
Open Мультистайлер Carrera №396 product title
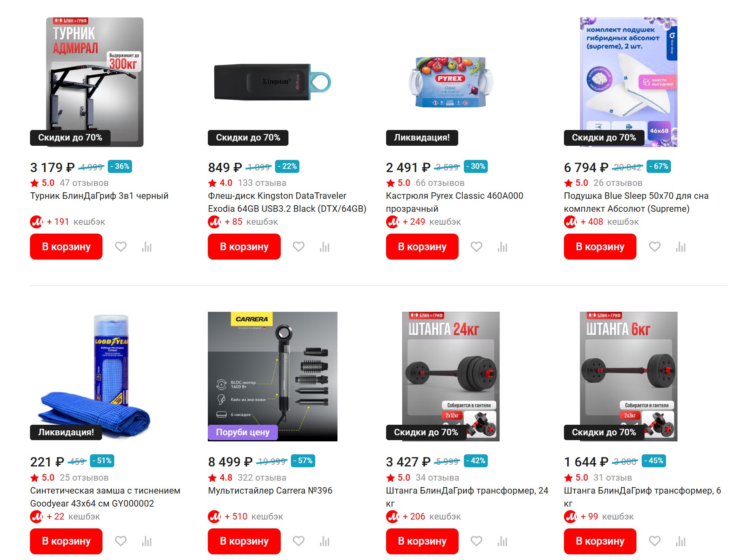(270, 490)
